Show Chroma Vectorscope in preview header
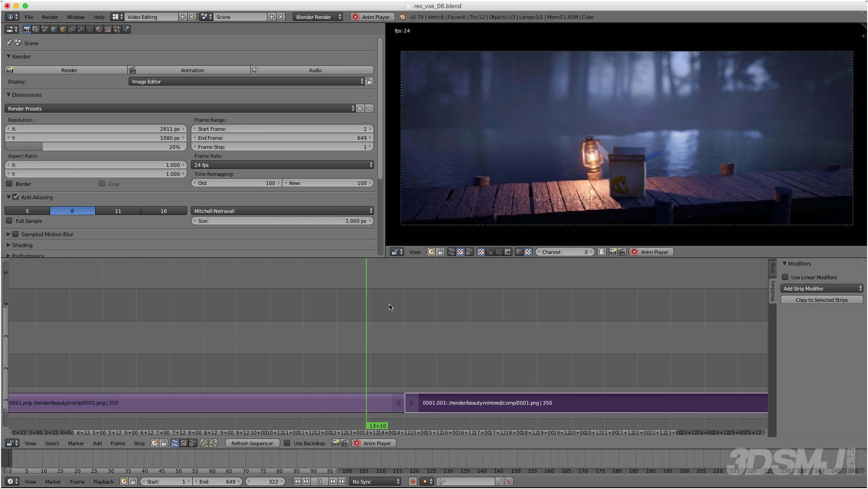Image resolution: width=868 pixels, height=489 pixels. [x=499, y=252]
